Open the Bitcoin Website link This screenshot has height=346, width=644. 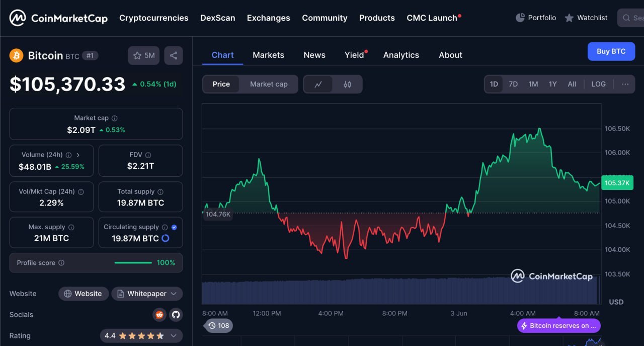tap(84, 294)
